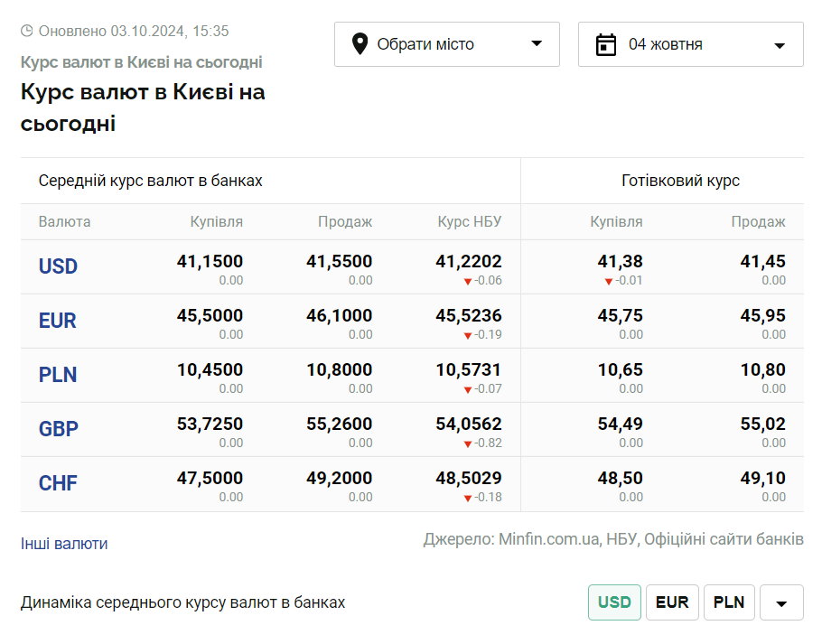Click the Джерело source line
822x644 pixels.
613,539
